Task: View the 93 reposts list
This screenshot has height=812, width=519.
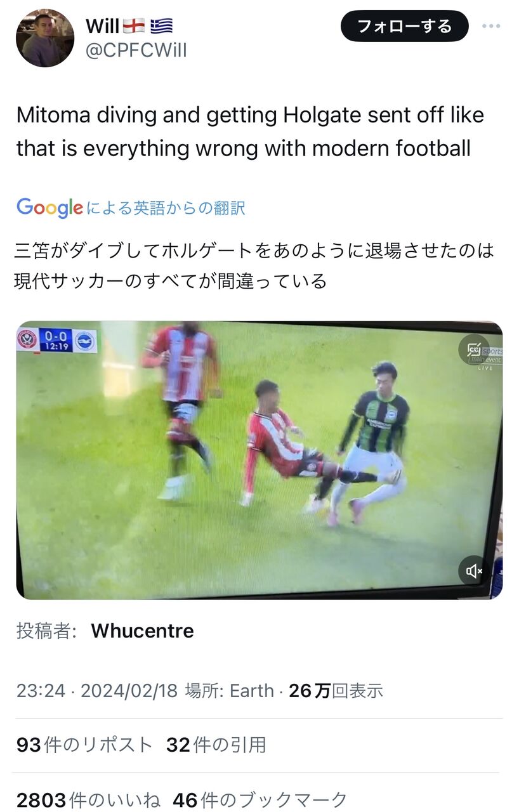Action: coord(84,745)
